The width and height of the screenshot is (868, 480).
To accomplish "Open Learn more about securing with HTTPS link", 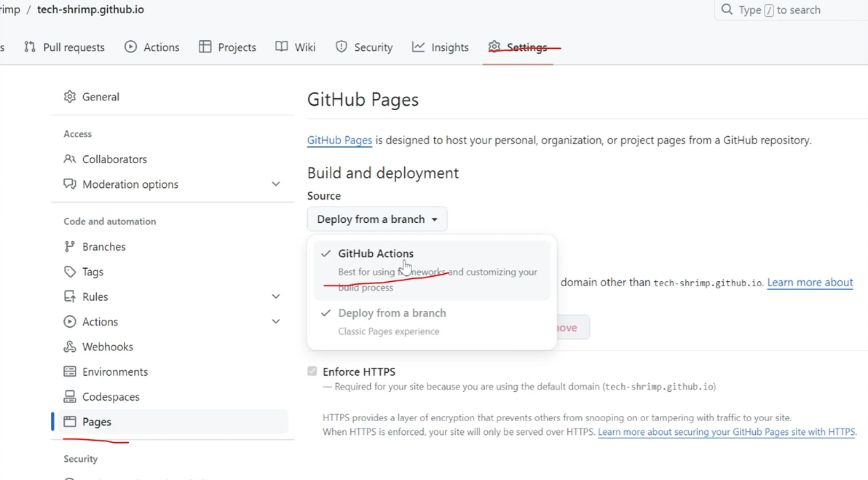I will click(726, 432).
